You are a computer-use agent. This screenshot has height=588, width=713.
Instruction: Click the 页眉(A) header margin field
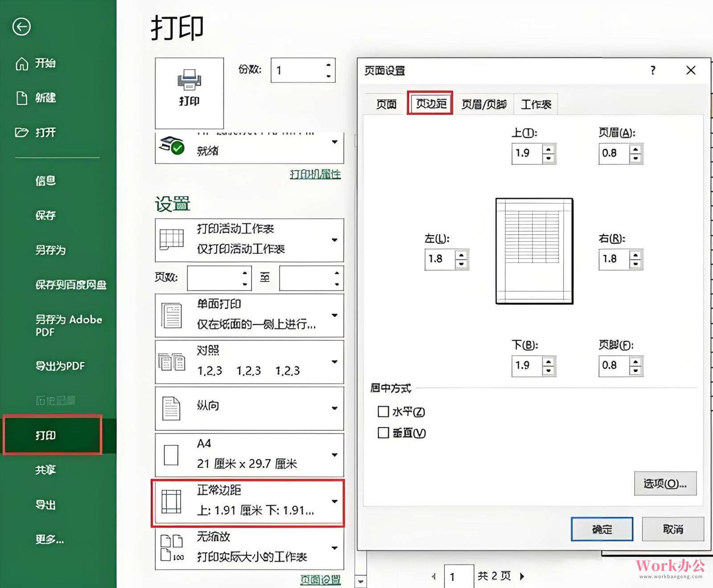point(614,154)
